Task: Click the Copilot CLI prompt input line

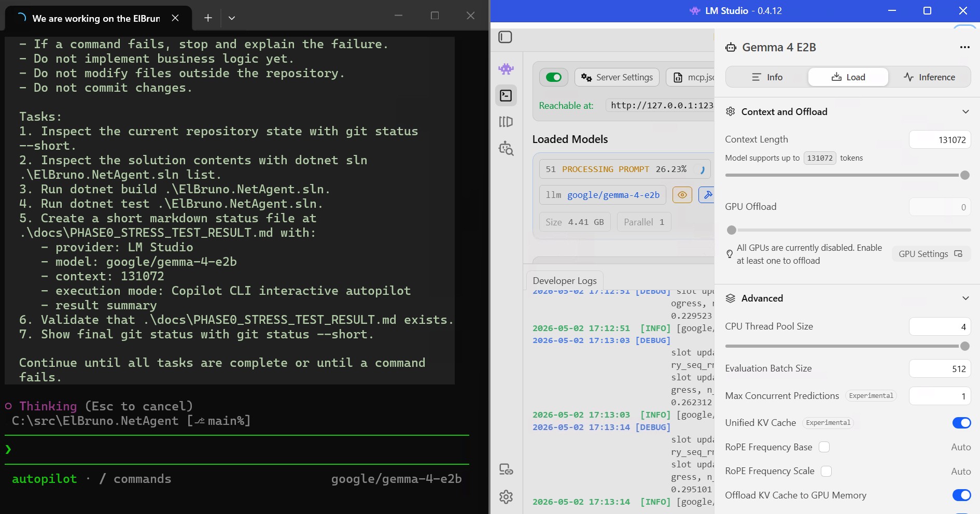Action: (x=236, y=449)
